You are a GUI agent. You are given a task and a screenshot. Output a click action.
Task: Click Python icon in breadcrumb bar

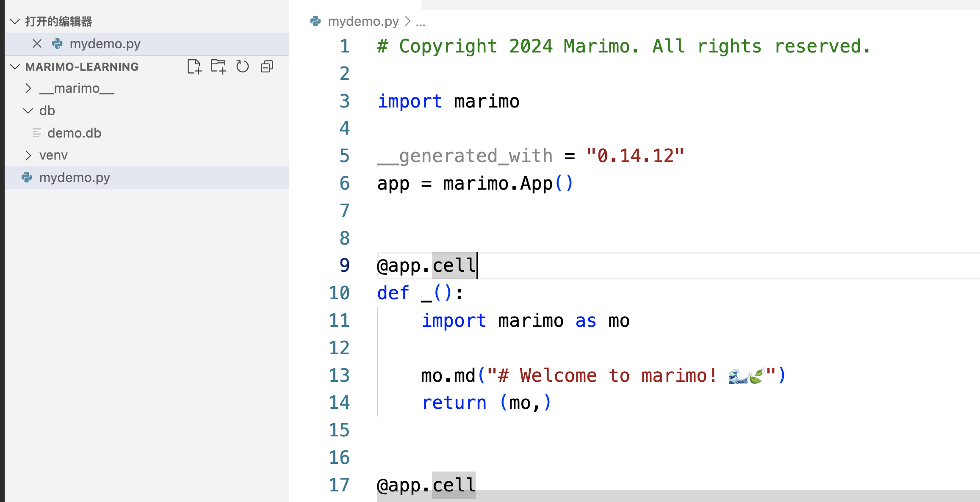click(x=316, y=21)
